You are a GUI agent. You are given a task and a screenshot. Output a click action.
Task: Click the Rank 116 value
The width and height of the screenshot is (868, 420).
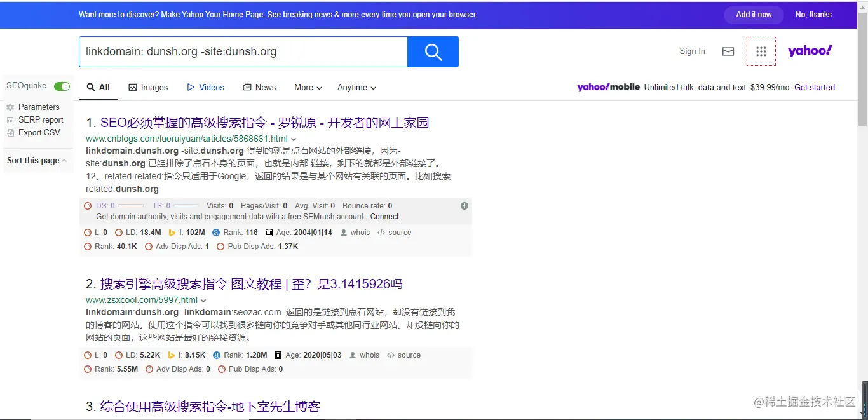(252, 233)
